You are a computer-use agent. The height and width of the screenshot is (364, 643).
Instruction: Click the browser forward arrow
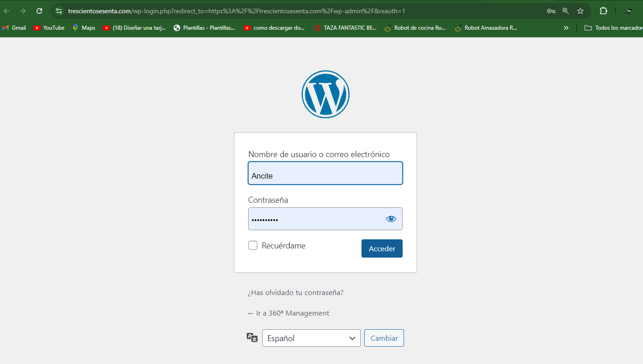(23, 11)
